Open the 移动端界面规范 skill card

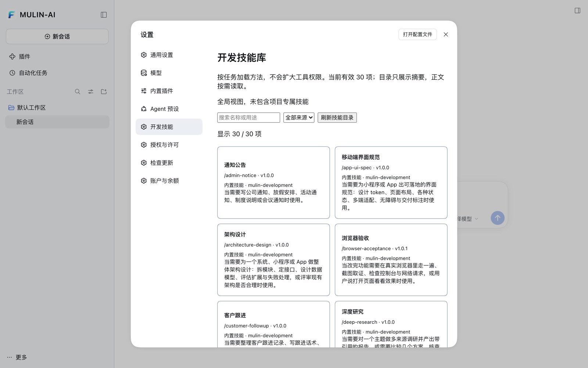tap(391, 183)
